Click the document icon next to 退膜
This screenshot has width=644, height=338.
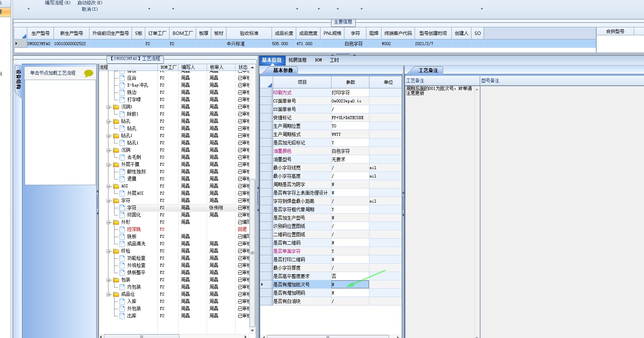click(122, 179)
